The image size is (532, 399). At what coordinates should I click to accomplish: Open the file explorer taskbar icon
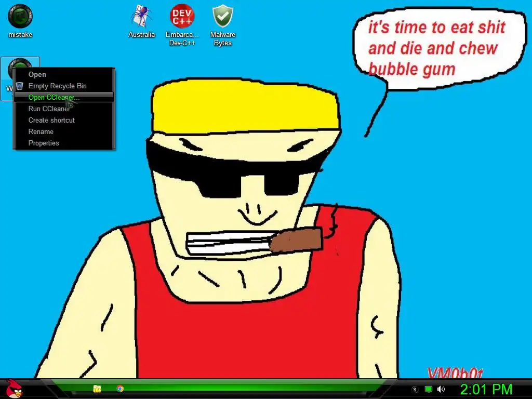click(x=97, y=389)
